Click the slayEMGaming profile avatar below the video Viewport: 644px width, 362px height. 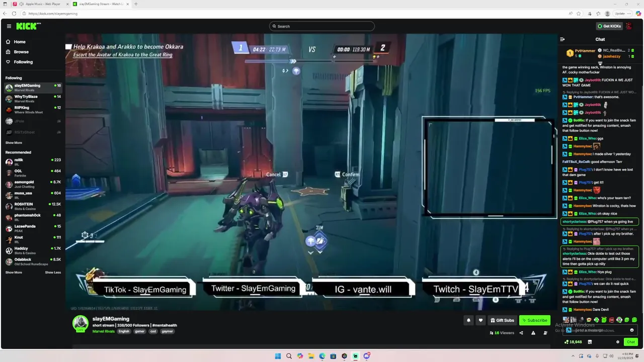tap(80, 324)
